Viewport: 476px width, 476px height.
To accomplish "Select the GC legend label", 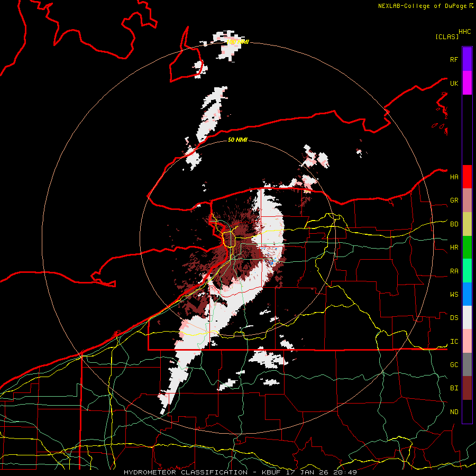I will [454, 365].
